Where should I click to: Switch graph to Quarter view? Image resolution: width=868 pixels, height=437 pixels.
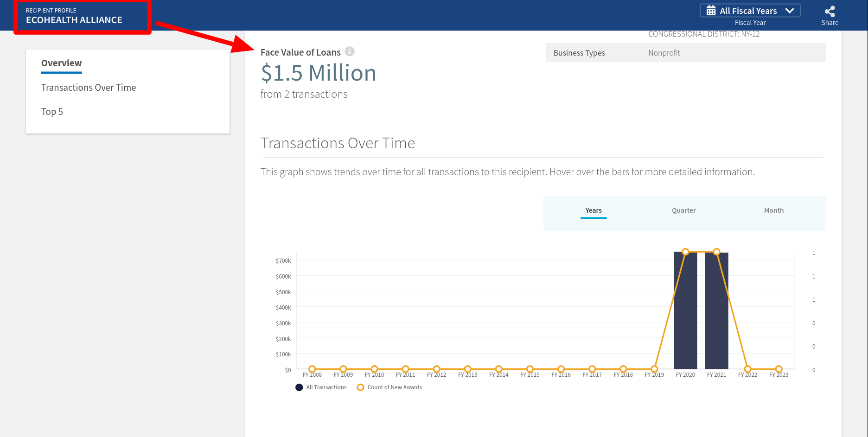point(683,210)
